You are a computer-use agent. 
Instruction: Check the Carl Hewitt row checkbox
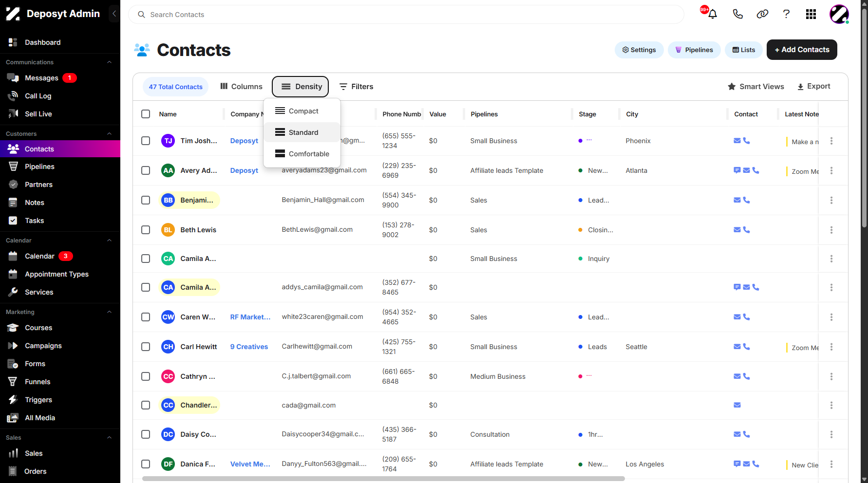click(x=146, y=347)
